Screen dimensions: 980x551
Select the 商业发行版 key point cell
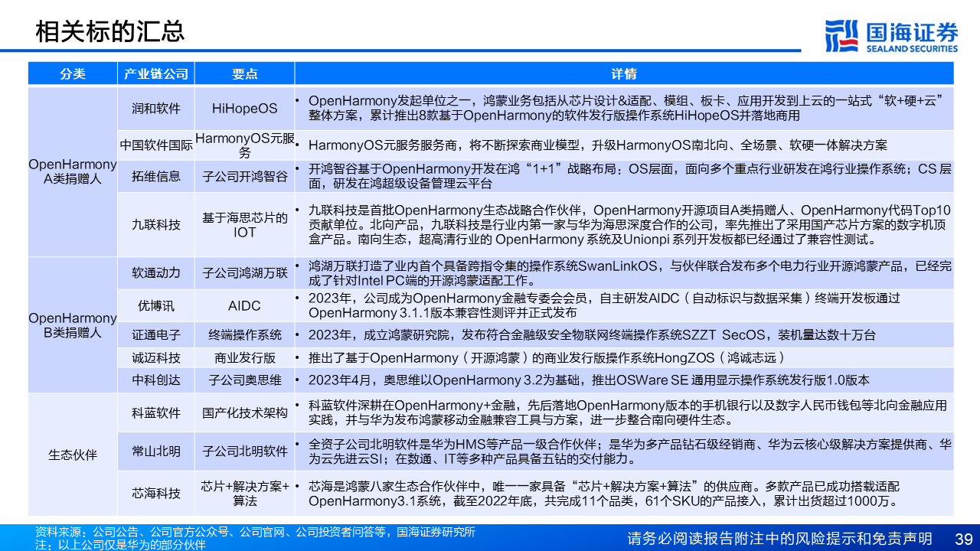[x=245, y=357]
